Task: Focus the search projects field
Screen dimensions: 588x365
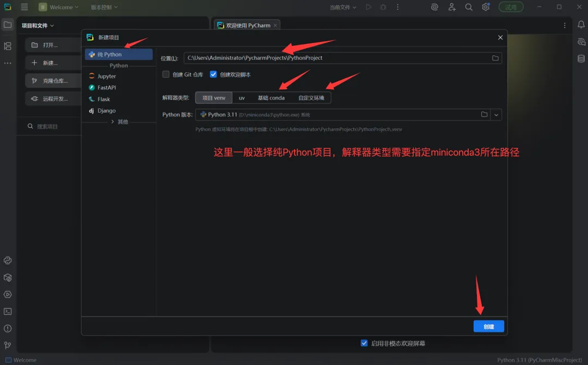Action: coord(53,126)
